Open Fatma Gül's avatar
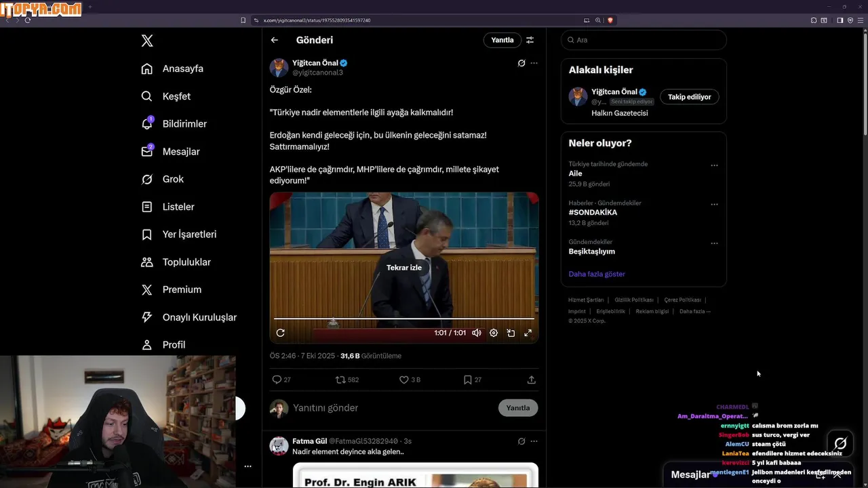Screen dimensions: 868x488 click(x=279, y=445)
